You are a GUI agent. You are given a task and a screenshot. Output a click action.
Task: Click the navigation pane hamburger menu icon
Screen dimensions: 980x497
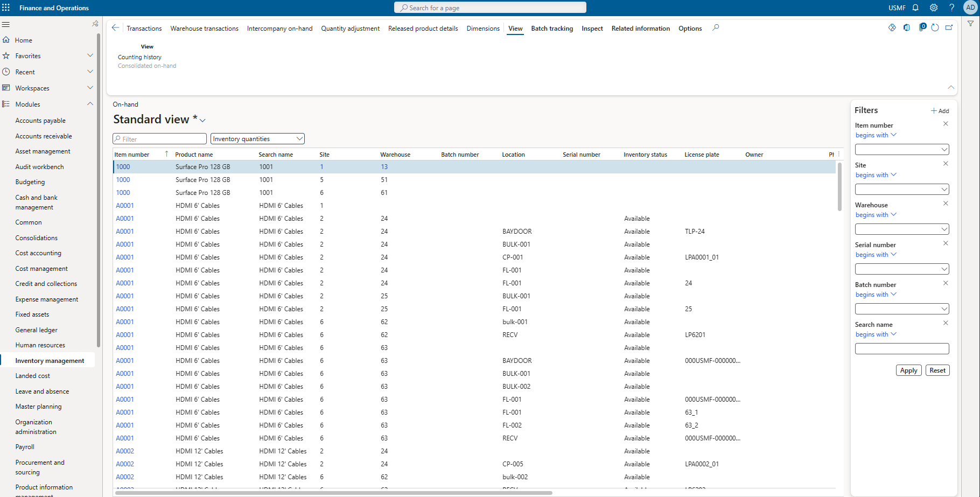[6, 24]
